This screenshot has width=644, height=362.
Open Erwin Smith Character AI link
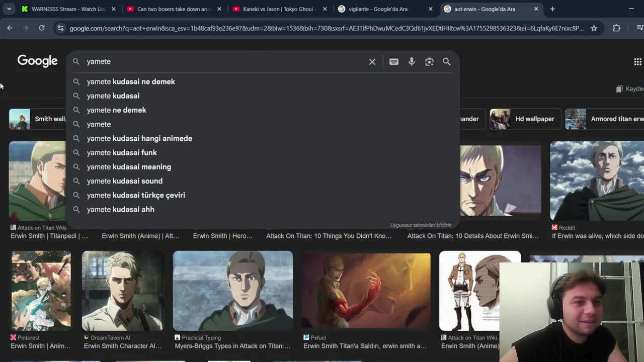point(123,346)
